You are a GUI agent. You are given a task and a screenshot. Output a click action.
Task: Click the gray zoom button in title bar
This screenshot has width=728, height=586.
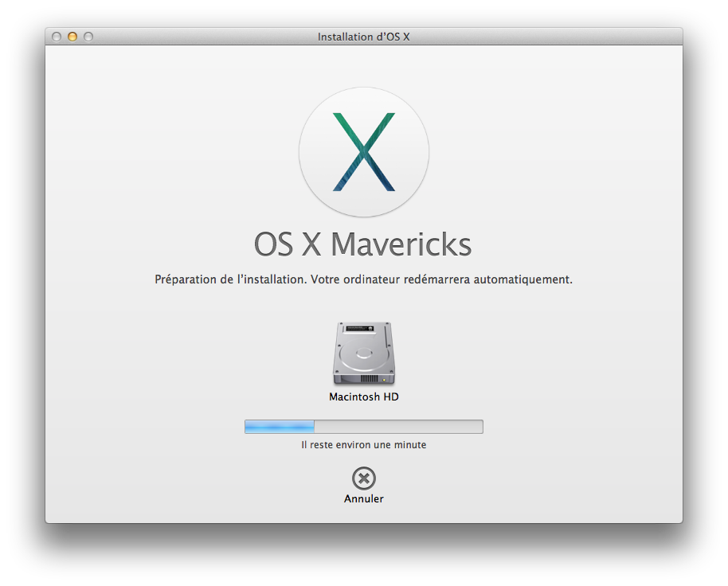point(88,37)
